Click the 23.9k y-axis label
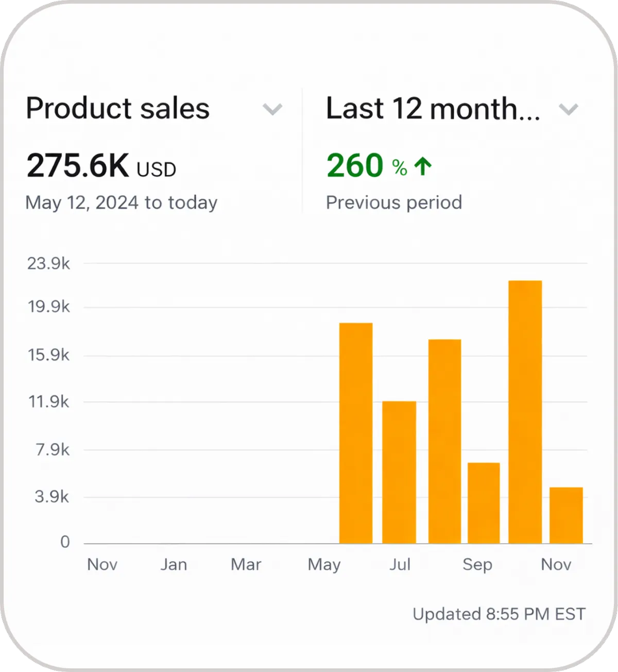This screenshot has width=618, height=672. (x=48, y=264)
